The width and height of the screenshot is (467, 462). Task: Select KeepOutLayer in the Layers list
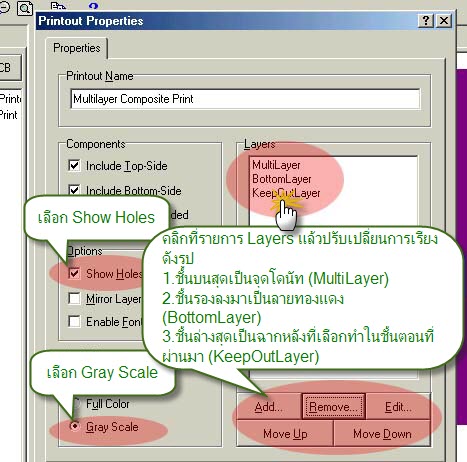click(286, 193)
